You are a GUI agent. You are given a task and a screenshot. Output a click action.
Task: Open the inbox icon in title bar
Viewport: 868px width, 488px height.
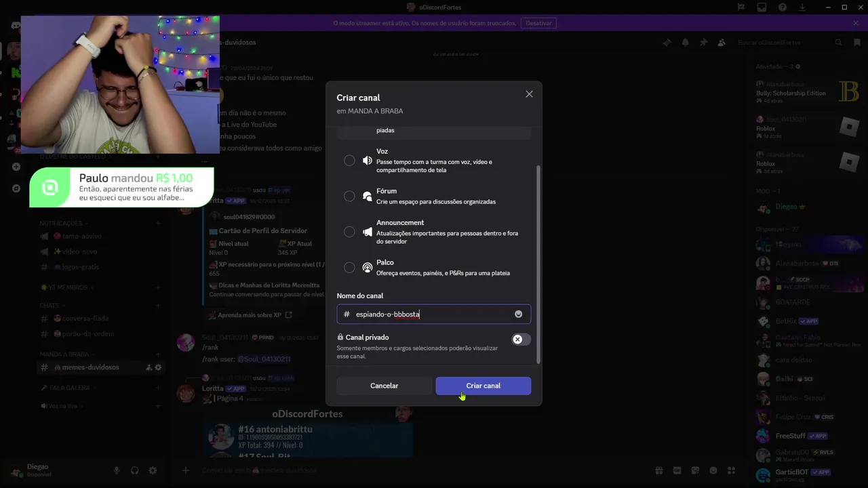(762, 7)
